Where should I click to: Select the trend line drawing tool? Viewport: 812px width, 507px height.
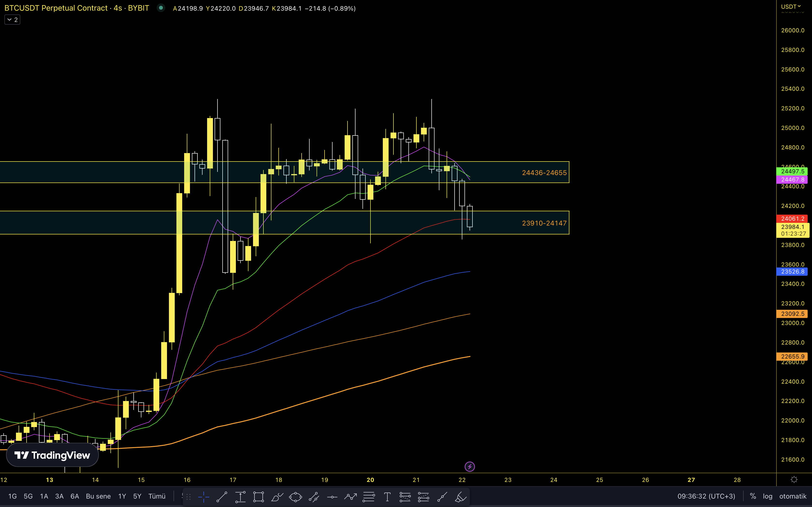pyautogui.click(x=222, y=497)
